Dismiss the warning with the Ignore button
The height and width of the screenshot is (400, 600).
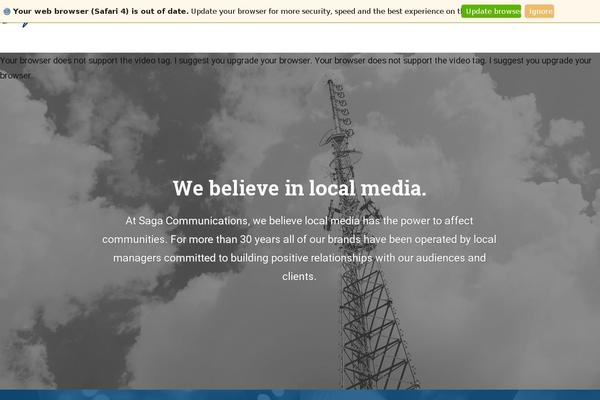click(x=539, y=11)
